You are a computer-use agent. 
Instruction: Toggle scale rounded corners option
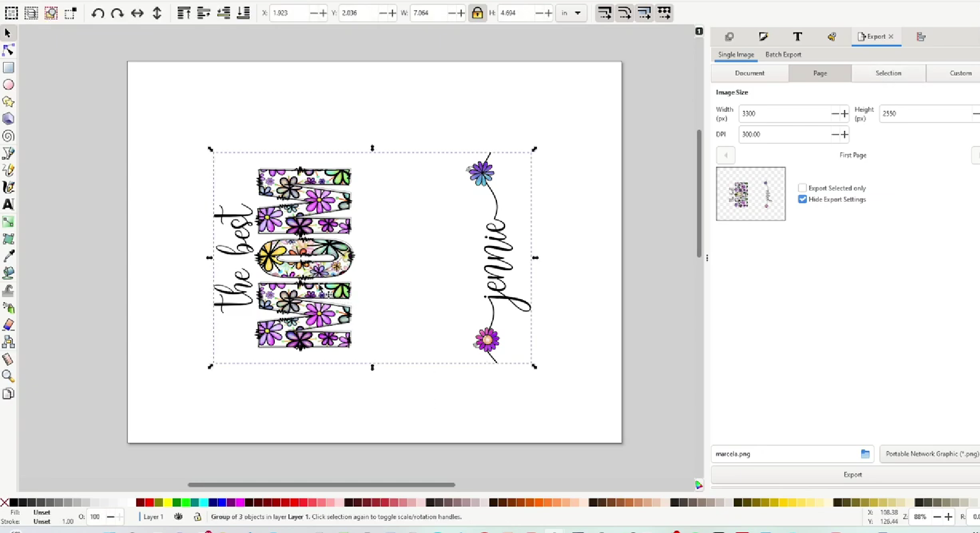624,13
